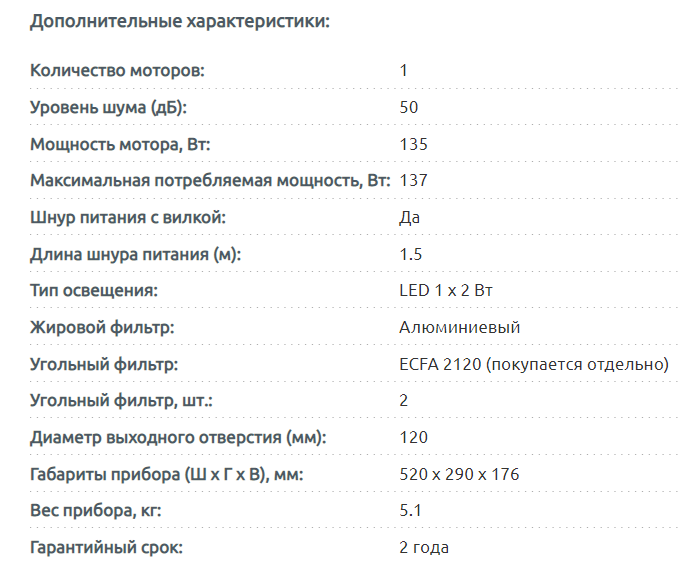Click the 'Дополнительные характеристики:' heading
The height and width of the screenshot is (579, 680).
click(x=180, y=20)
